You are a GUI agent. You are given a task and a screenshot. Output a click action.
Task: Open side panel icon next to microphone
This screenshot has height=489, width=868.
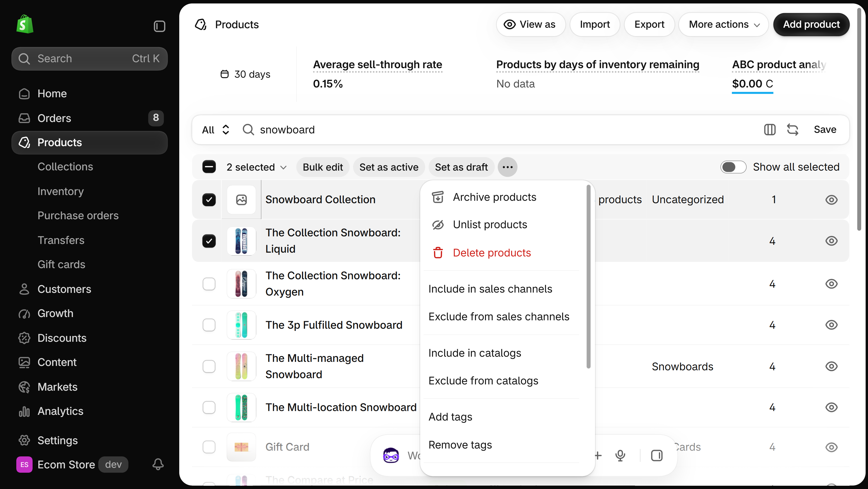(657, 456)
